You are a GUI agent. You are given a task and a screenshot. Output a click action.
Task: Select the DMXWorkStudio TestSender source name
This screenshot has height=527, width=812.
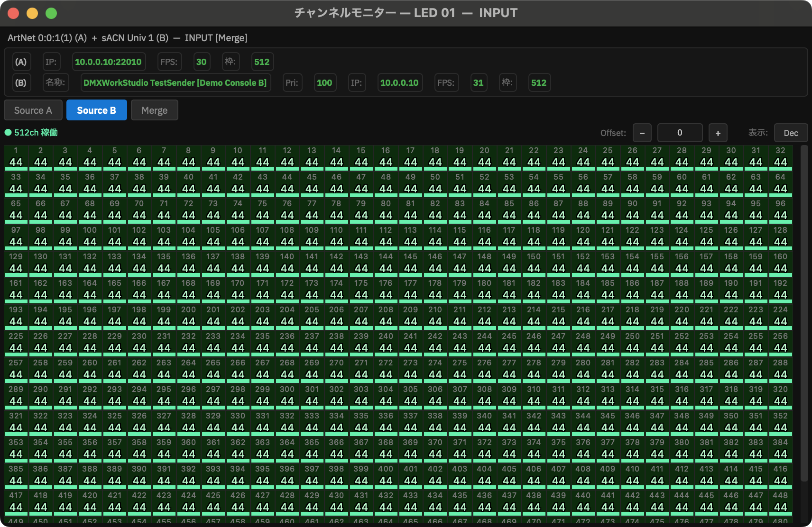coord(175,83)
